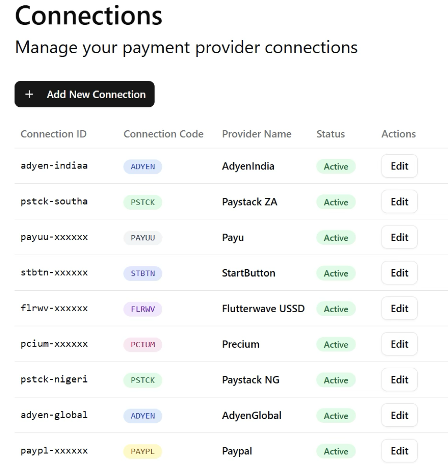This screenshot has width=448, height=476.
Task: Click the STBTN badge for StartButton
Action: click(x=143, y=273)
